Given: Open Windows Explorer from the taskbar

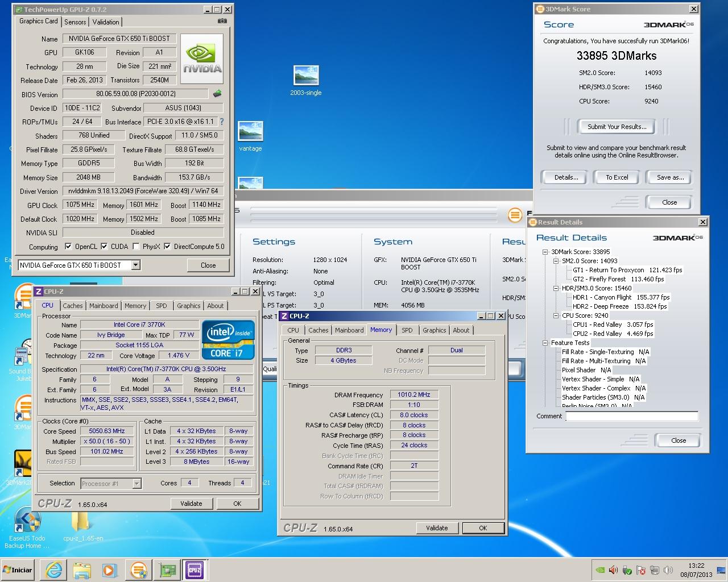Looking at the screenshot, I should click(x=82, y=570).
